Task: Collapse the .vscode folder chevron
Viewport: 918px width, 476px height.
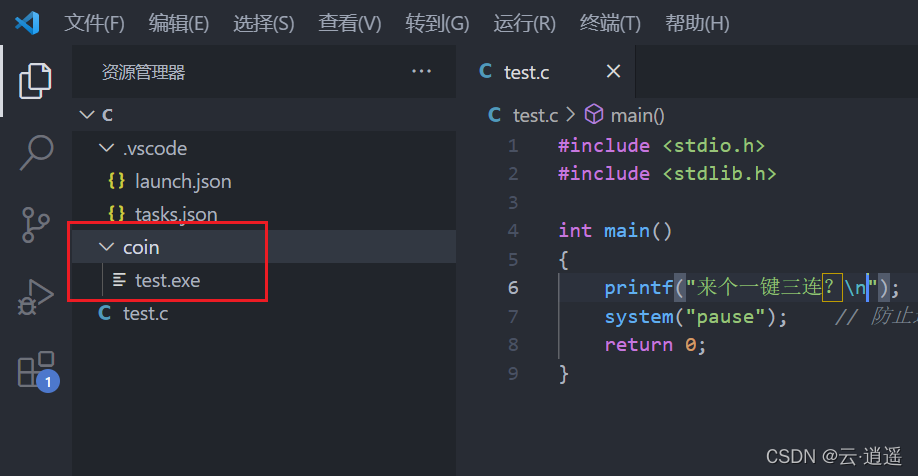Action: [x=107, y=148]
